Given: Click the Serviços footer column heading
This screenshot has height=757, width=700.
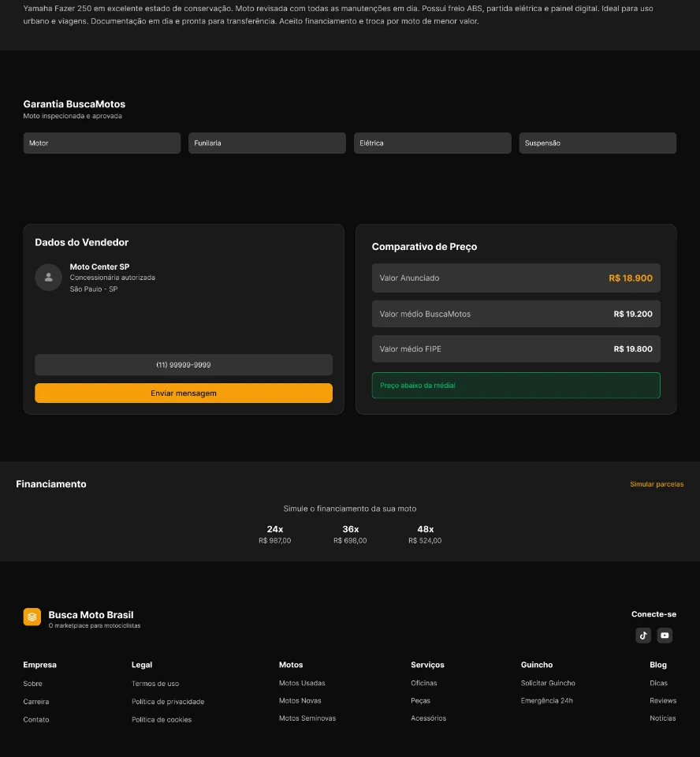Looking at the screenshot, I should click(427, 665).
